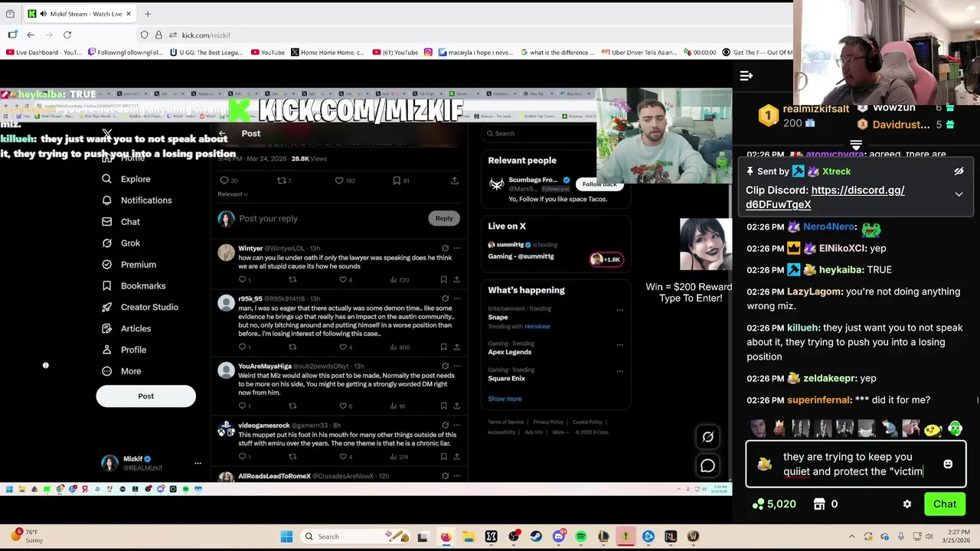Focus the chat message input field
Screen dimensions: 980x551
[x=856, y=464]
